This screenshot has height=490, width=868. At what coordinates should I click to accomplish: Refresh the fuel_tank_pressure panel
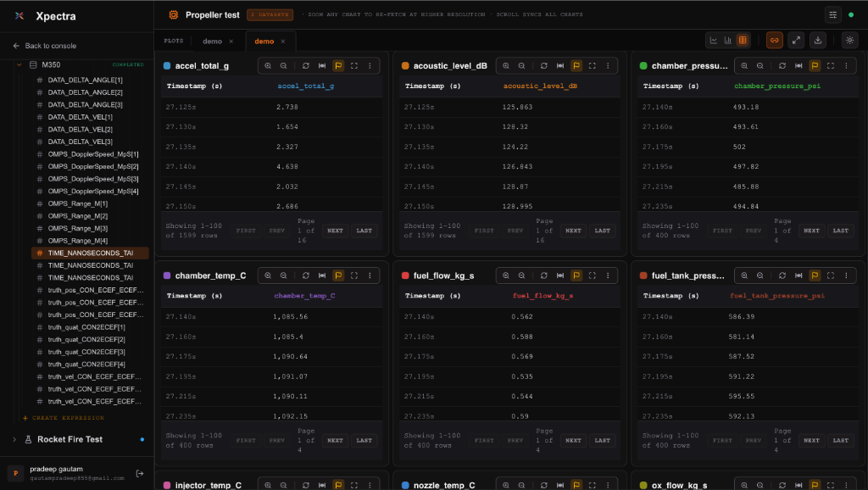coord(782,276)
